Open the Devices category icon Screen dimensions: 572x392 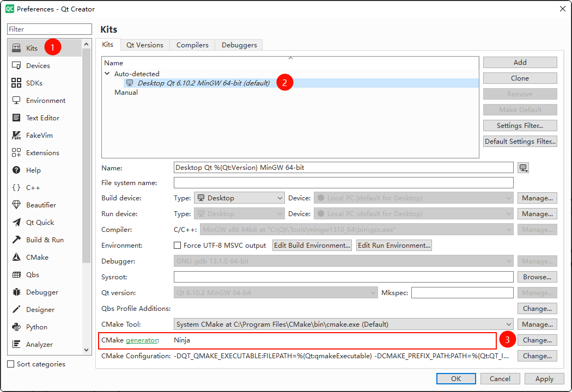pos(16,65)
